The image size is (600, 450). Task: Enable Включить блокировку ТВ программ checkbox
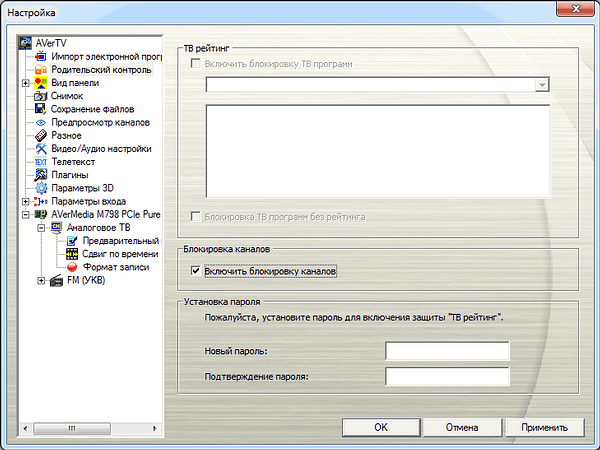pos(196,64)
